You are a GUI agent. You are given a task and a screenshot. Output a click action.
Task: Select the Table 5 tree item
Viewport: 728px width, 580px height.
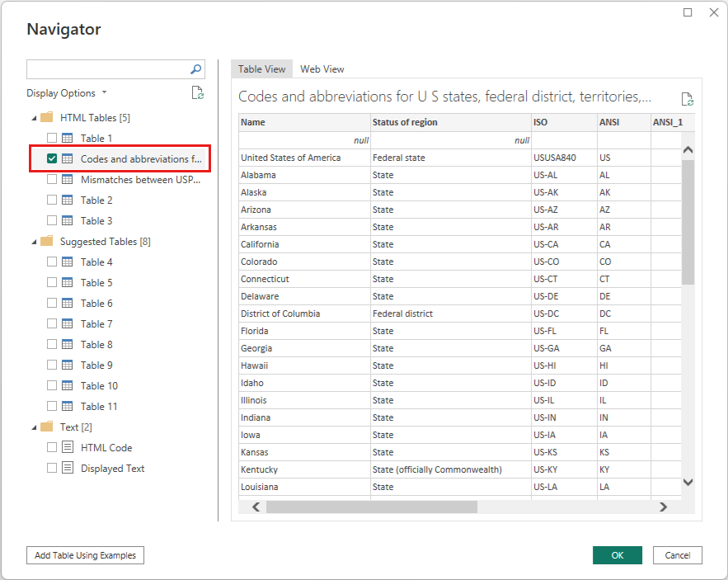96,282
